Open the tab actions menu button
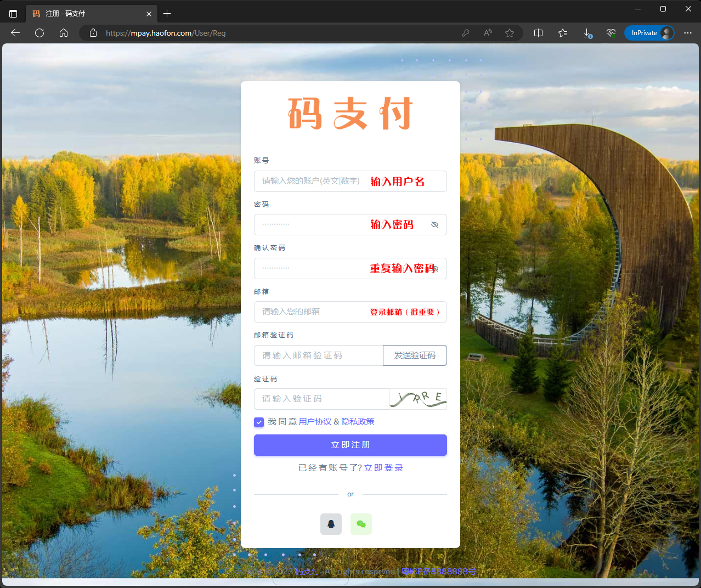Image resolution: width=701 pixels, height=588 pixels. pos(13,14)
